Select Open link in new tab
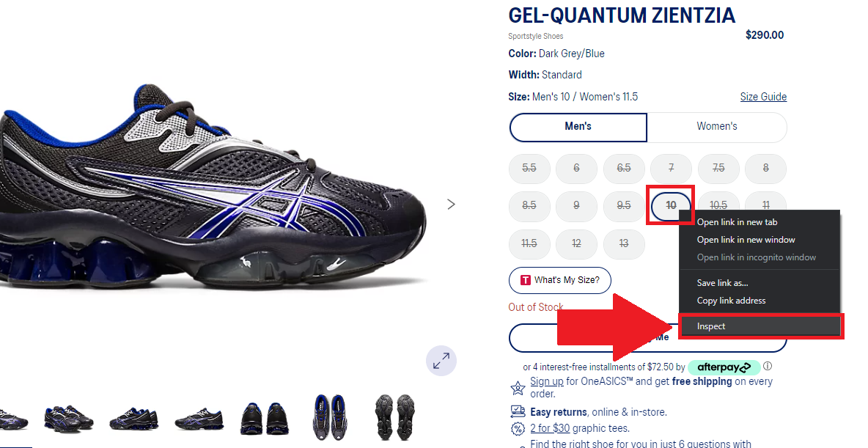The image size is (868, 448). click(737, 222)
